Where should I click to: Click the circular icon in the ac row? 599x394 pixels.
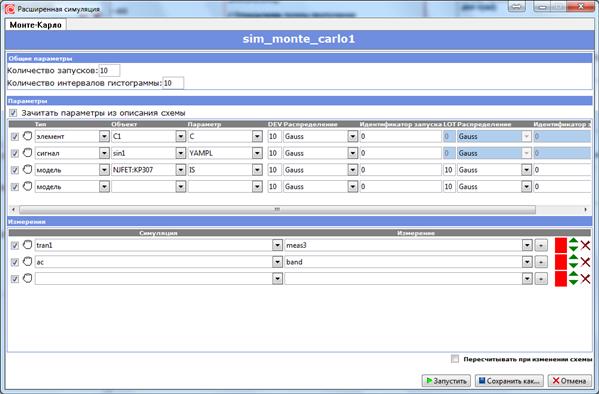(28, 262)
